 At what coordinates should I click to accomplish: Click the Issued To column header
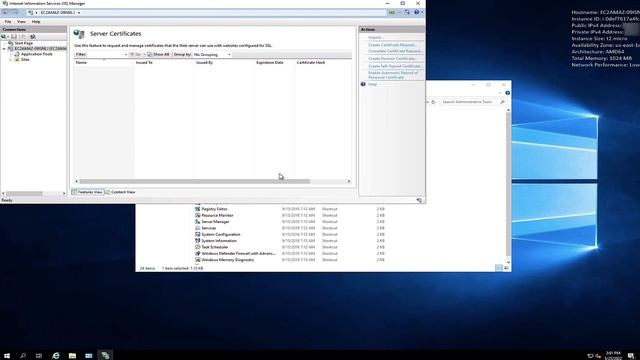coord(164,62)
